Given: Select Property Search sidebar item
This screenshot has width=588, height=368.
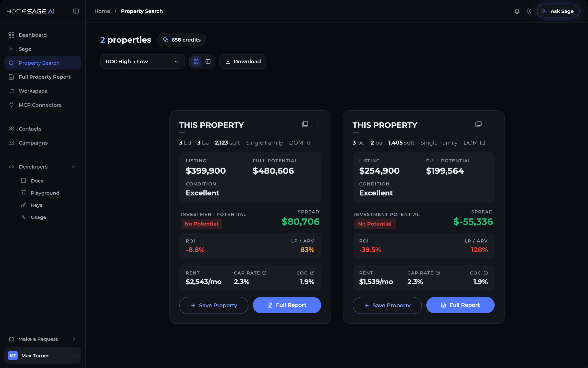Looking at the screenshot, I should pyautogui.click(x=43, y=63).
